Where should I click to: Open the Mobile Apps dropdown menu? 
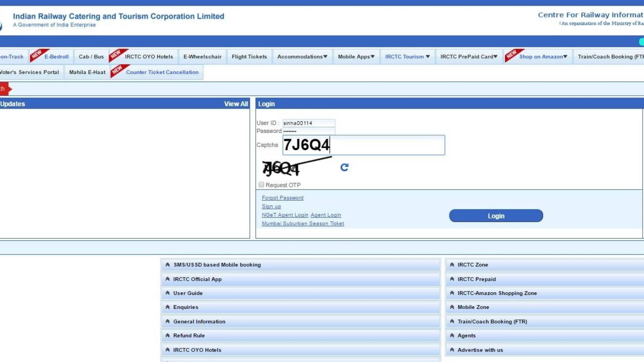(x=356, y=57)
